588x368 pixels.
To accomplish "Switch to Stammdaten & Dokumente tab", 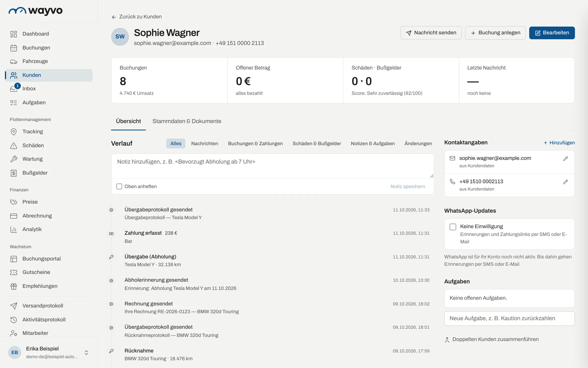I will (x=187, y=121).
